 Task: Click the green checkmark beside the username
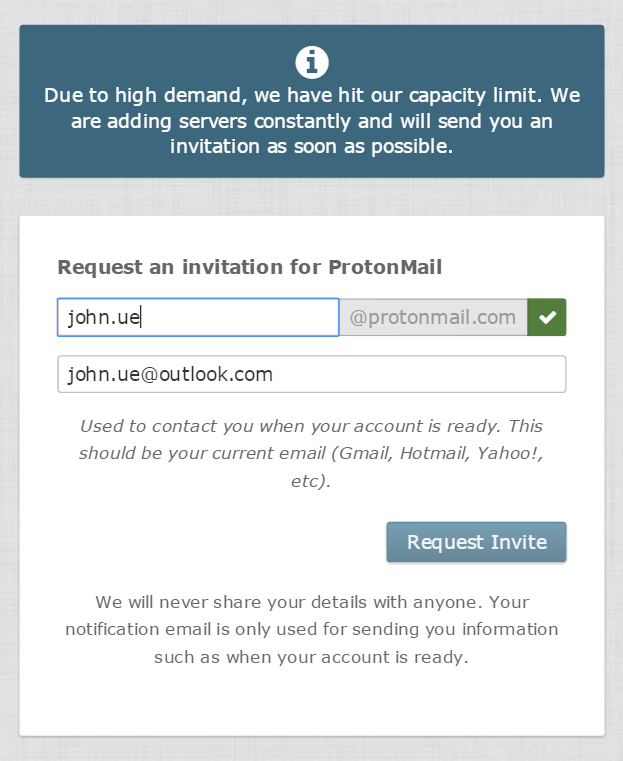click(547, 318)
